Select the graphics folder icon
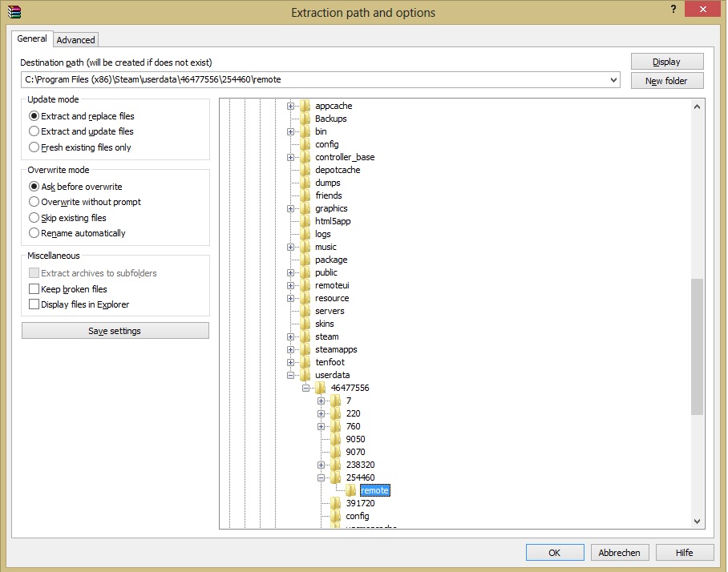 click(x=305, y=209)
